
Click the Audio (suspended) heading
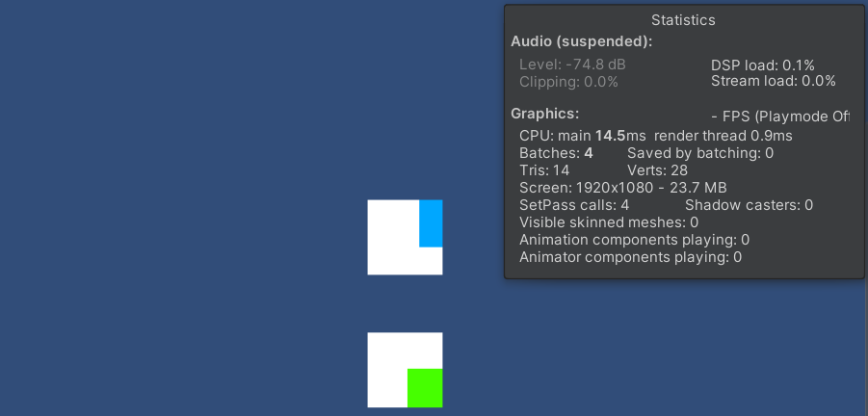[x=581, y=41]
